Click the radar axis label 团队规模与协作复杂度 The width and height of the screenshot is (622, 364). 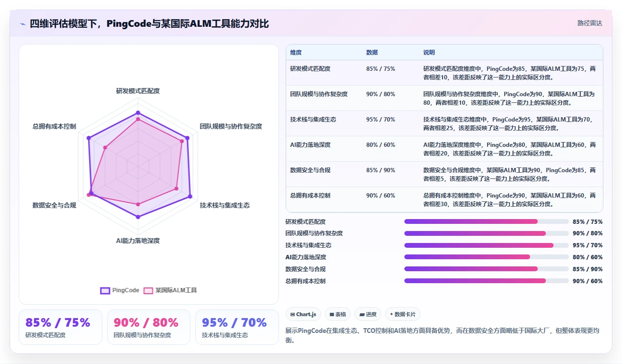click(231, 127)
